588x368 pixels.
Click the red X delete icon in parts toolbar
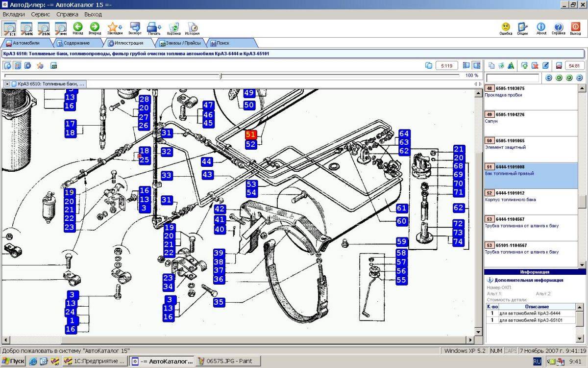coord(535,65)
